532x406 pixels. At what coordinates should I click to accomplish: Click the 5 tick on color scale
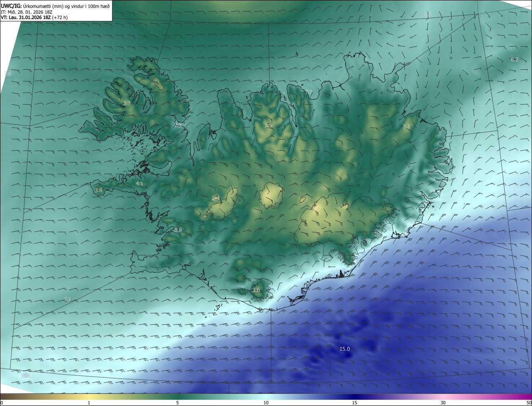(177, 403)
